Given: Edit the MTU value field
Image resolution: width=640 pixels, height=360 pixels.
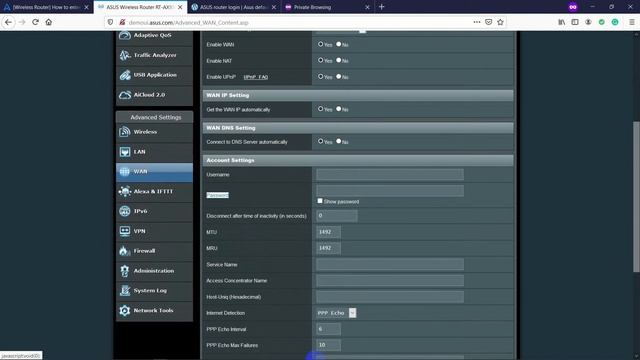Looking at the screenshot, I should (328, 232).
